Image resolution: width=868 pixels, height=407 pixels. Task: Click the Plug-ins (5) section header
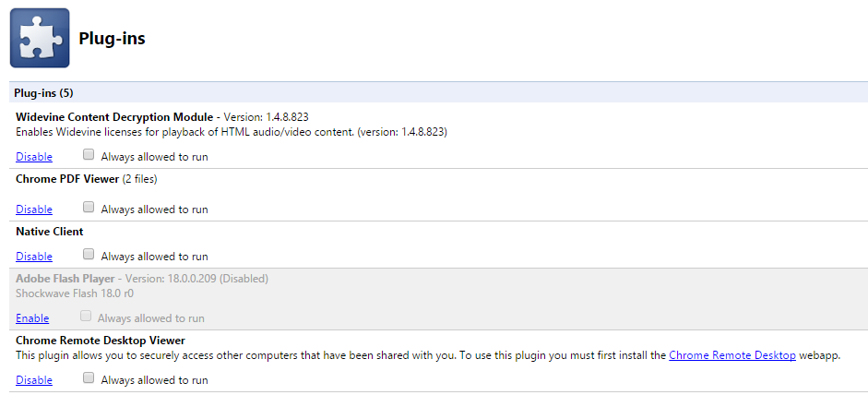(438, 92)
